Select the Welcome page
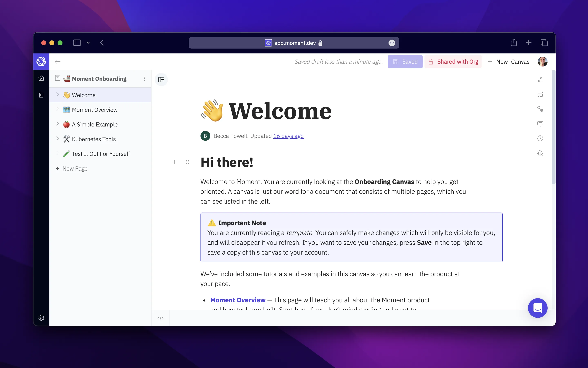Viewport: 588px width, 368px height. 100,95
